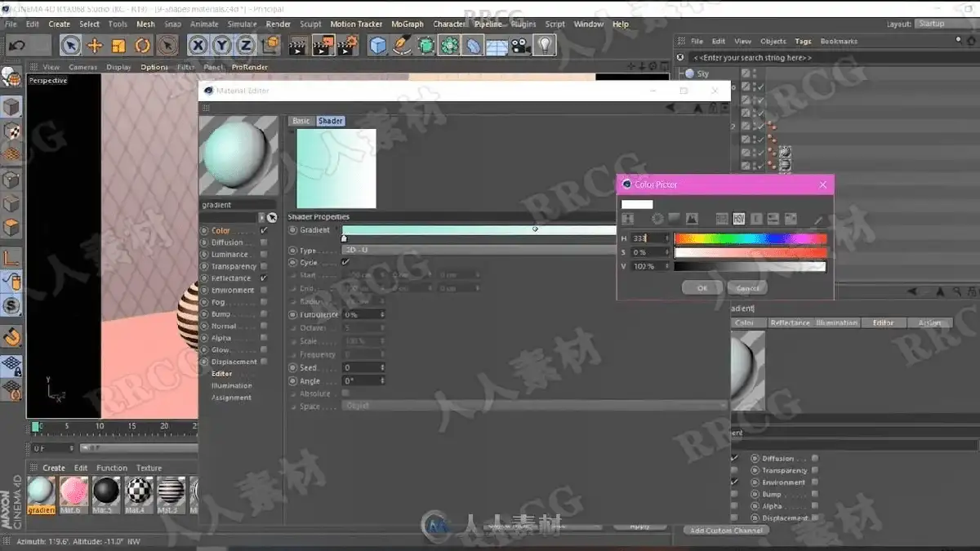The height and width of the screenshot is (551, 980).
Task: Add a blue Cube primitive
Action: [x=378, y=46]
